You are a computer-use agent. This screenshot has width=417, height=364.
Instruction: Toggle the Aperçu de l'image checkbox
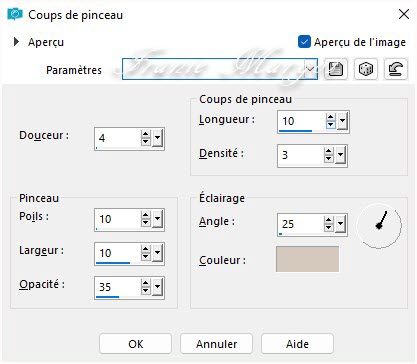click(304, 42)
